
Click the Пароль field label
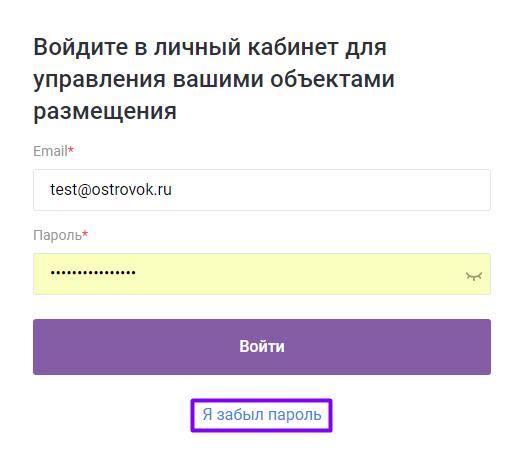57,235
